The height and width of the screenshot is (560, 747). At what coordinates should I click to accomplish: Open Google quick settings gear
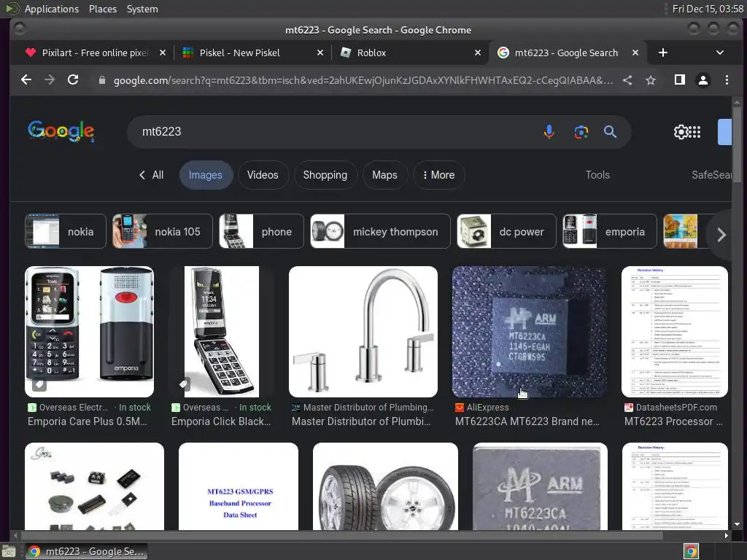pos(681,132)
